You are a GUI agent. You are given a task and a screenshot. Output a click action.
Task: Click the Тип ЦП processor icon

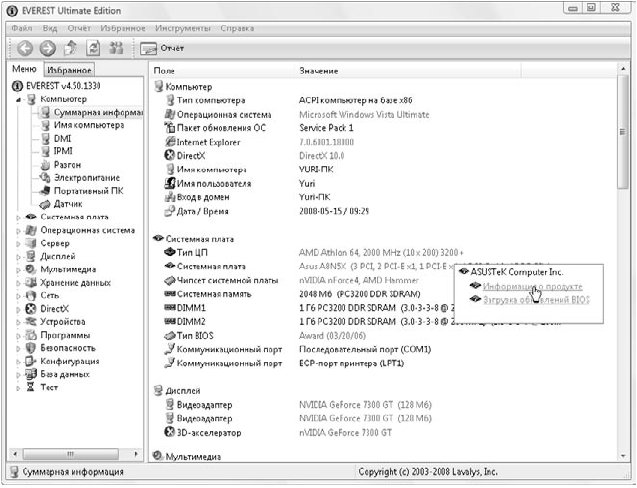pos(169,252)
